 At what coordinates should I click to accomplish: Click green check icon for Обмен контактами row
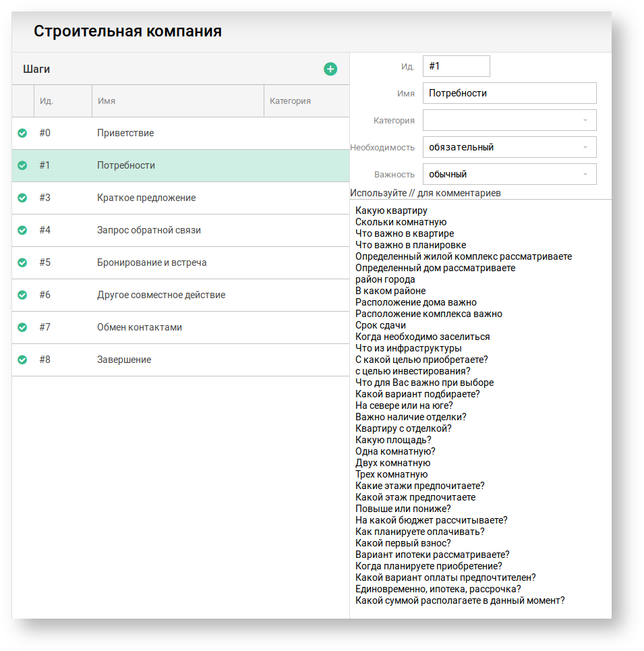tap(22, 327)
